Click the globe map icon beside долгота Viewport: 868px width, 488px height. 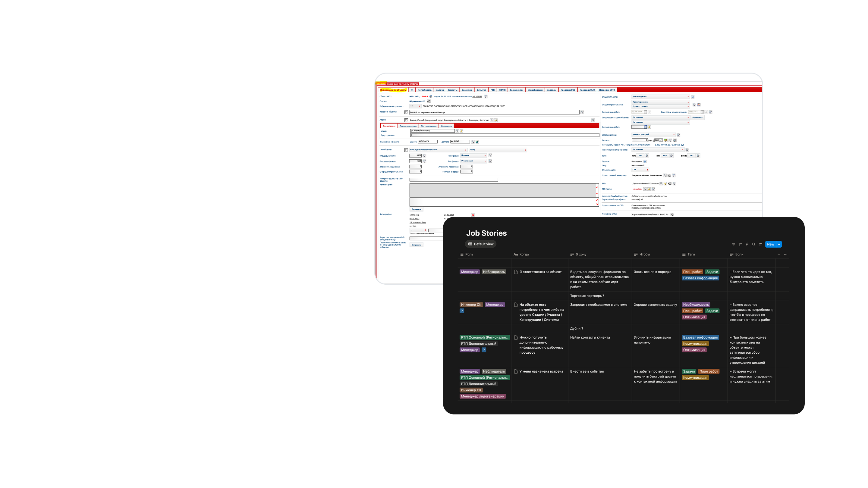tap(477, 142)
